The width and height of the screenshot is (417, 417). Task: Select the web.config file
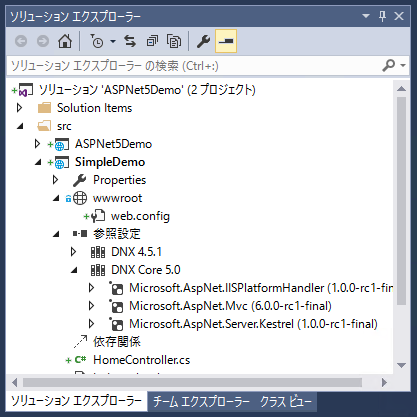tap(140, 216)
